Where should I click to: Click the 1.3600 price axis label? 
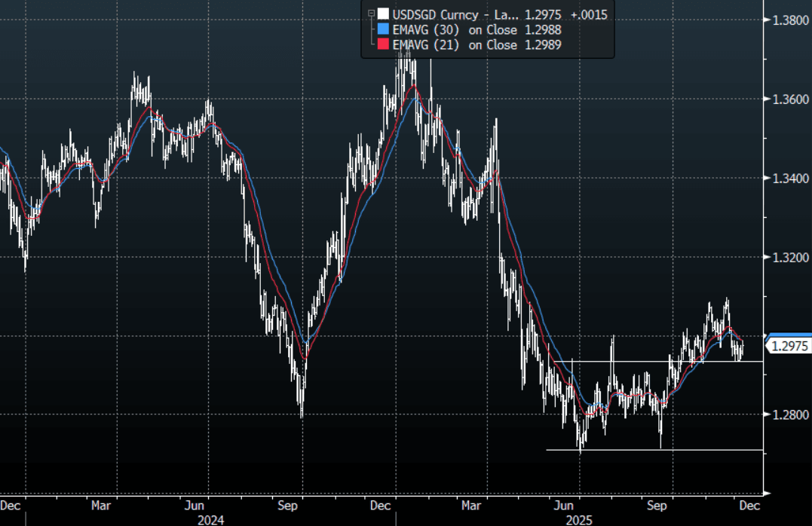790,99
